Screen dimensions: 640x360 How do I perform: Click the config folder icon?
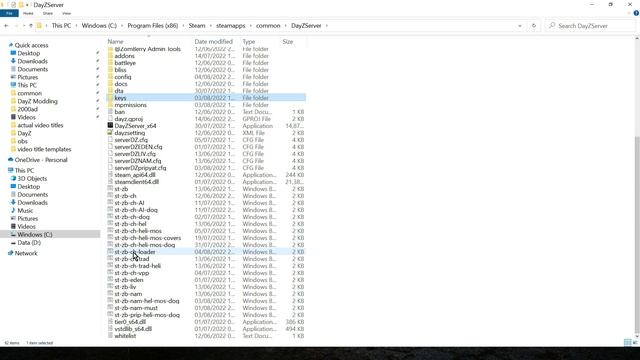click(110, 77)
